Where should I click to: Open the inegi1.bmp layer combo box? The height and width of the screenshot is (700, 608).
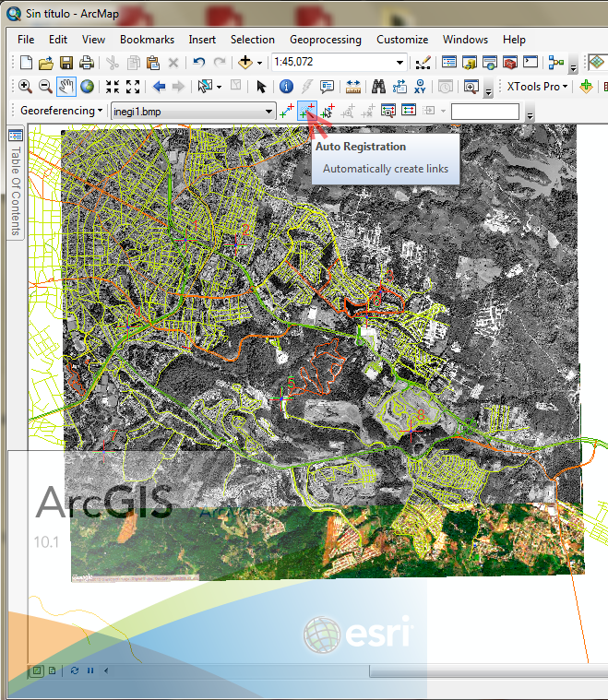click(193, 112)
